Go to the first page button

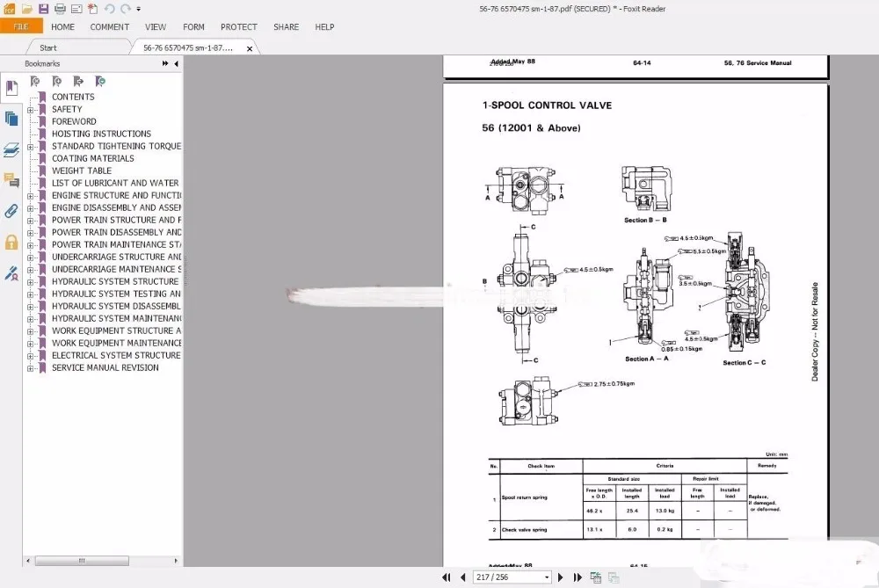[x=447, y=577]
